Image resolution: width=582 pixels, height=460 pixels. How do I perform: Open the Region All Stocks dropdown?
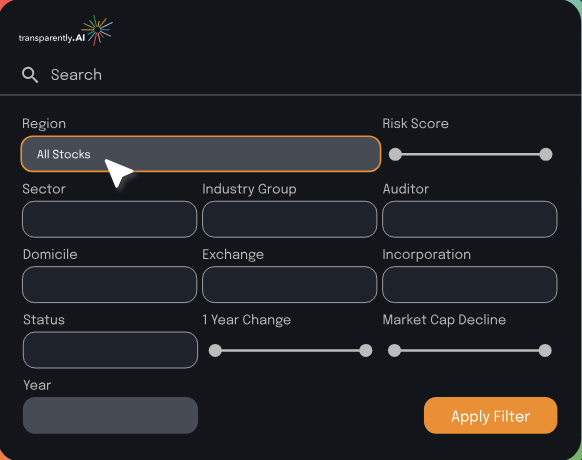[x=201, y=154]
